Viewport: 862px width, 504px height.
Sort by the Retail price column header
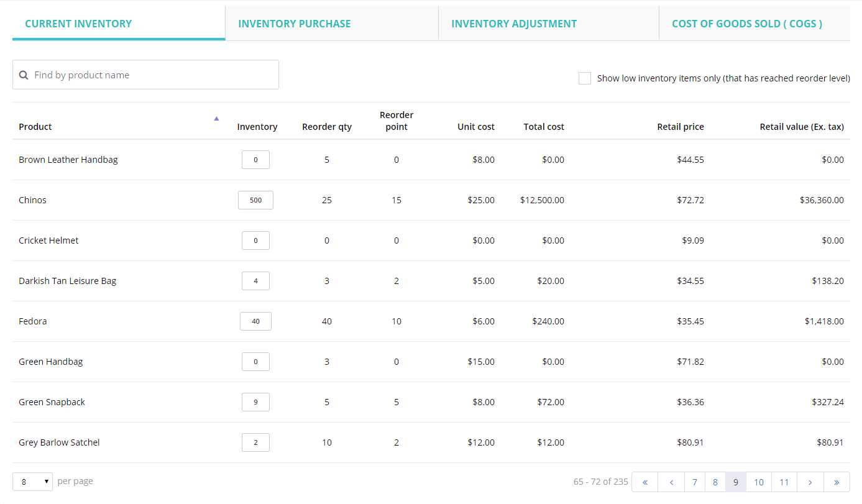coord(680,127)
